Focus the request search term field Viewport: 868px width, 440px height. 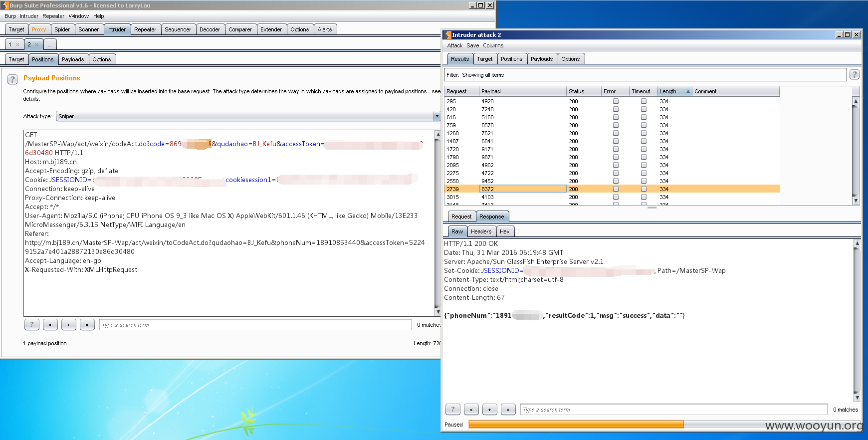[x=255, y=325]
